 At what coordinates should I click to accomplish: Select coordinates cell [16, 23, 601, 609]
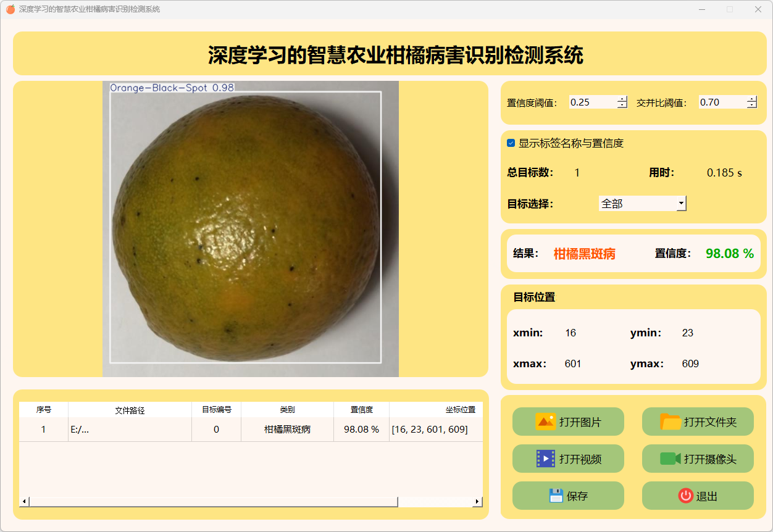(x=436, y=430)
